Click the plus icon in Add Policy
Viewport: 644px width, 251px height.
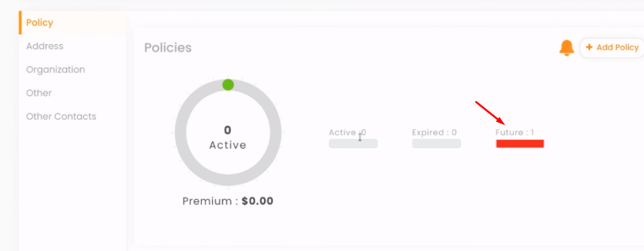click(x=589, y=47)
